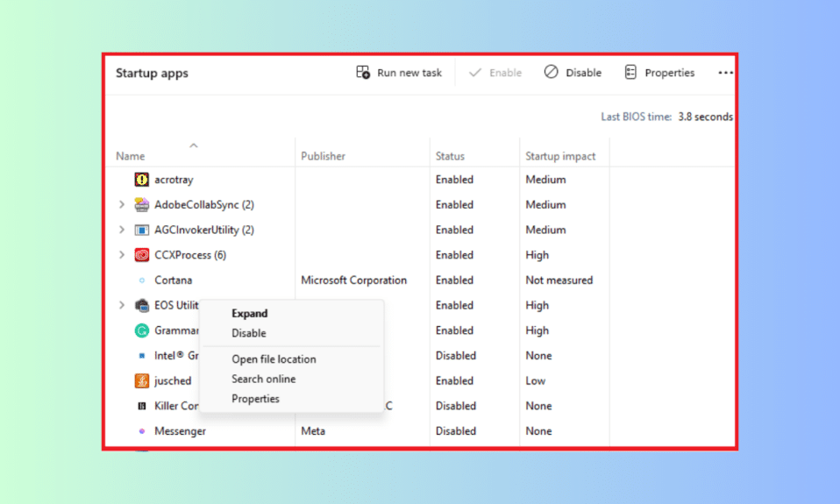Select the Messenger row name

pyautogui.click(x=180, y=431)
